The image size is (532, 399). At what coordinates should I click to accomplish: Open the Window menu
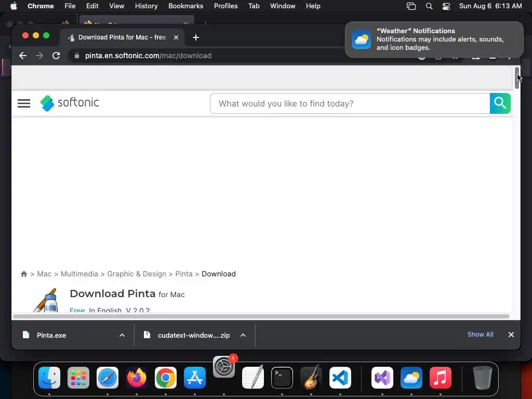pos(283,6)
